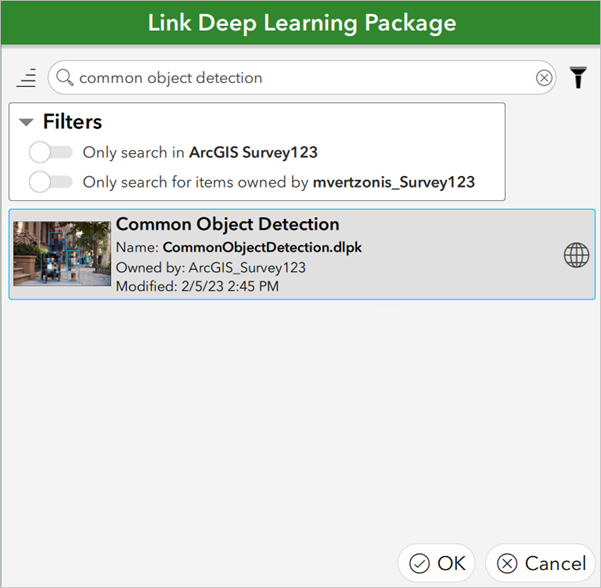Click the checkmark icon beside OK
The width and height of the screenshot is (601, 588).
pyautogui.click(x=420, y=563)
